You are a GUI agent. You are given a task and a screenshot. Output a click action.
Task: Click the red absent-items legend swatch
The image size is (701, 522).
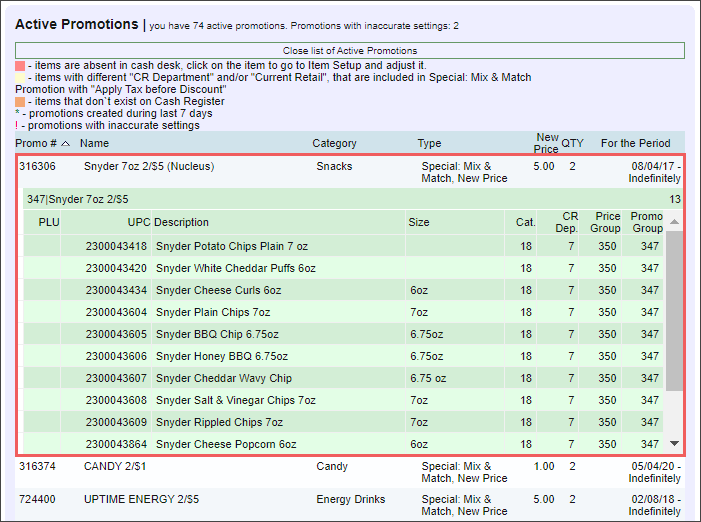20,65
